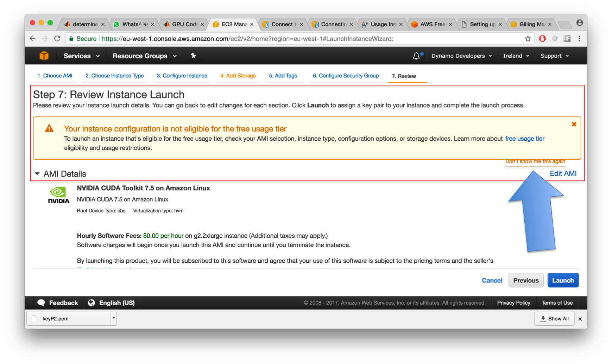Viewport: 612px width, 364px height.
Task: Open Chrome three-dot menu
Action: pyautogui.click(x=579, y=39)
